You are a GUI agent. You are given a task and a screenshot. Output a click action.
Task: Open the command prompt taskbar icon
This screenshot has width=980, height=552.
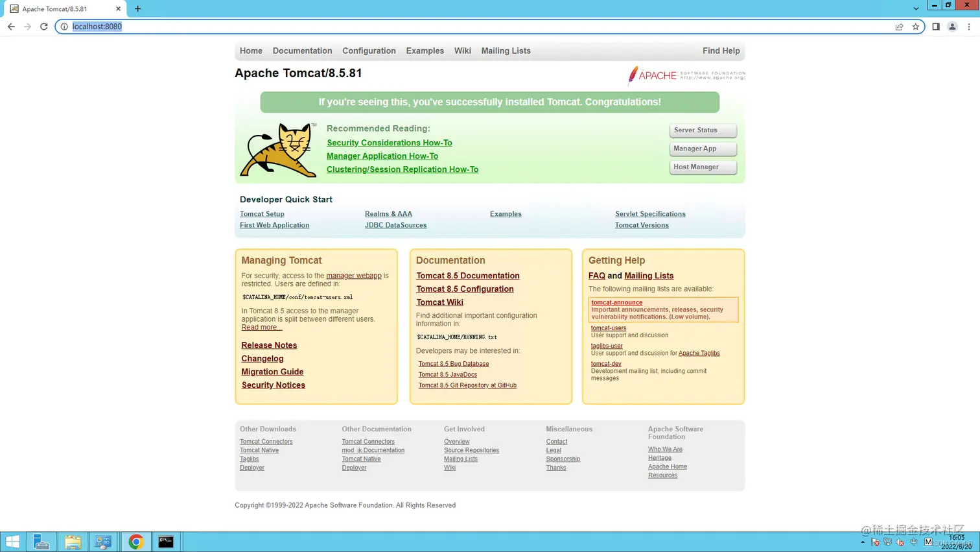166,542
